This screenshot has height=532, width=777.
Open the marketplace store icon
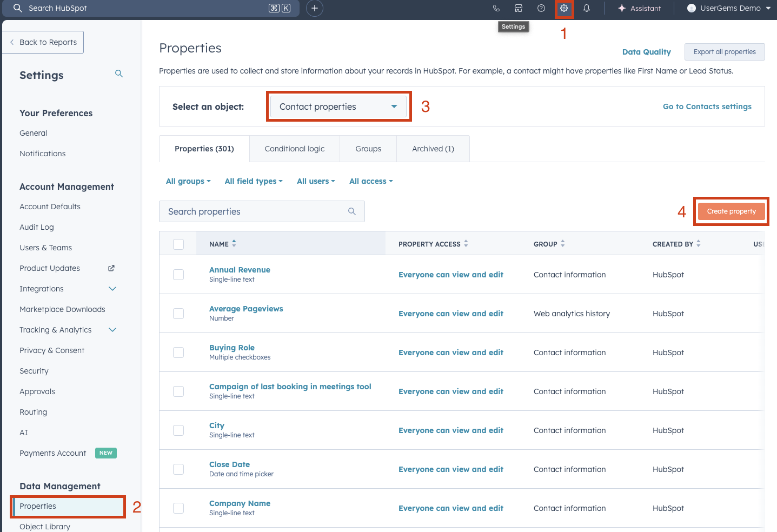point(519,8)
